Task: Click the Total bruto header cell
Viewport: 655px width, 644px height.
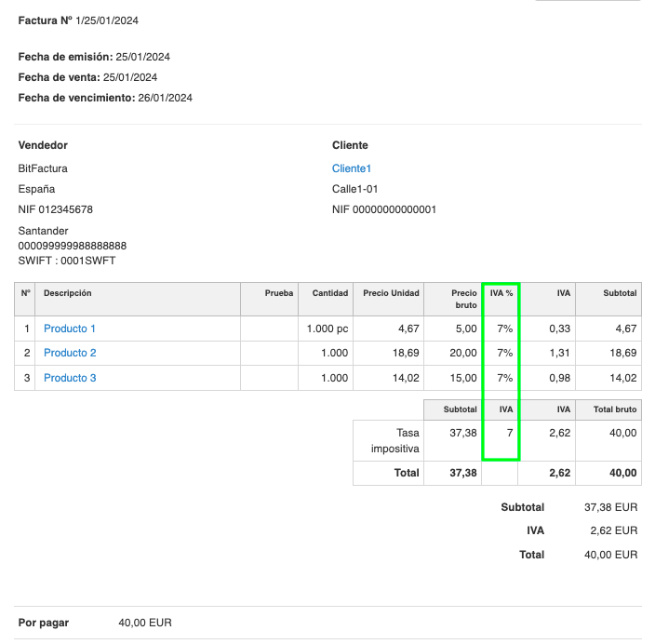Action: 615,409
